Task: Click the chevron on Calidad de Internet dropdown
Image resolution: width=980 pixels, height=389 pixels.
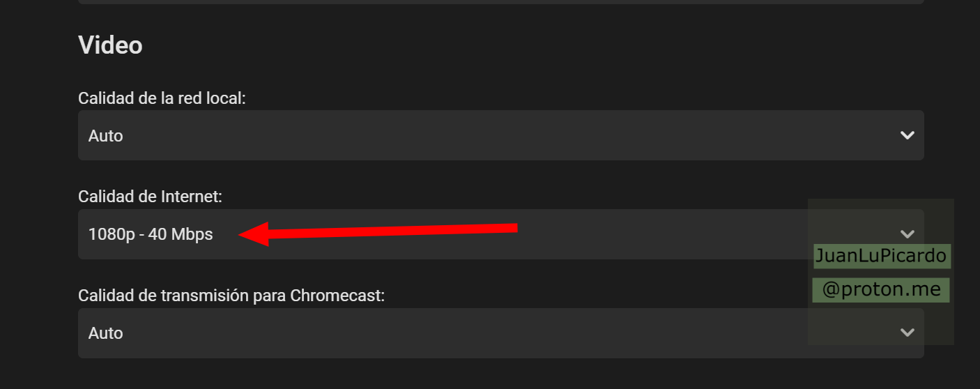Action: [x=907, y=234]
